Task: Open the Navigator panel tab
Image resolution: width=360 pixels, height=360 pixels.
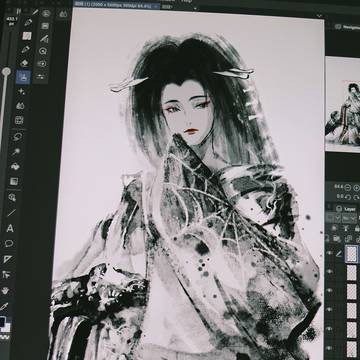Action: [x=347, y=27]
